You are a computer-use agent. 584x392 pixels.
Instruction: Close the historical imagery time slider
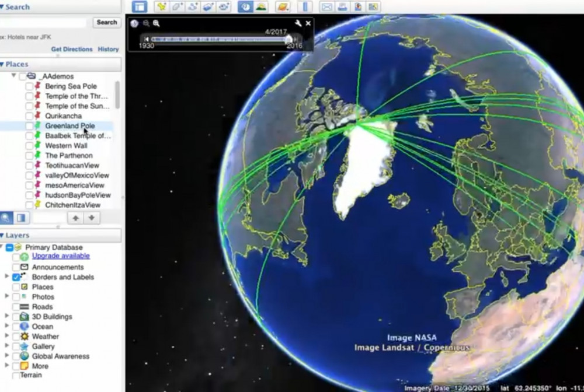pyautogui.click(x=308, y=23)
